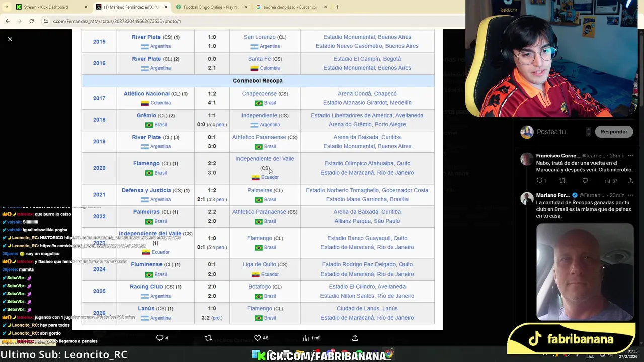
Task: Click Mariano Fer's verified badge
Action: (x=575, y=195)
